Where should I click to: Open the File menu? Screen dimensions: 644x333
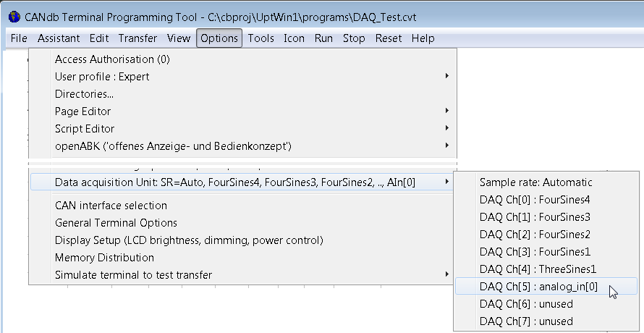[19, 38]
